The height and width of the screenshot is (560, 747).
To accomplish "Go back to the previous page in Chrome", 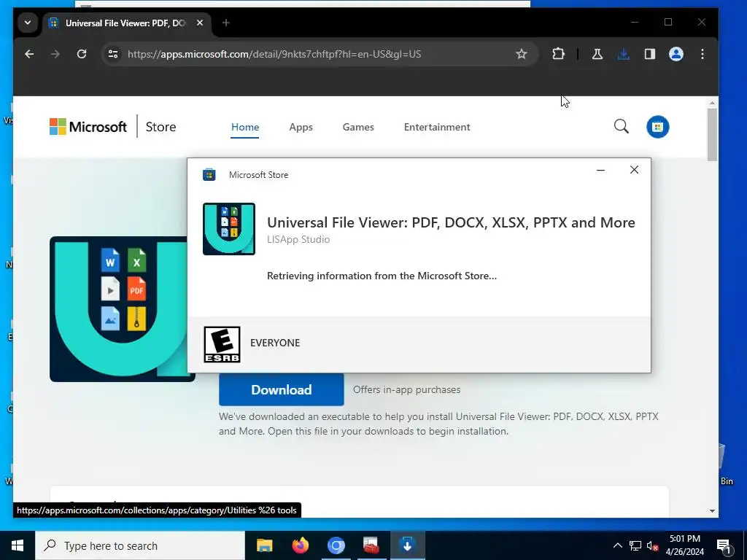I will point(29,54).
